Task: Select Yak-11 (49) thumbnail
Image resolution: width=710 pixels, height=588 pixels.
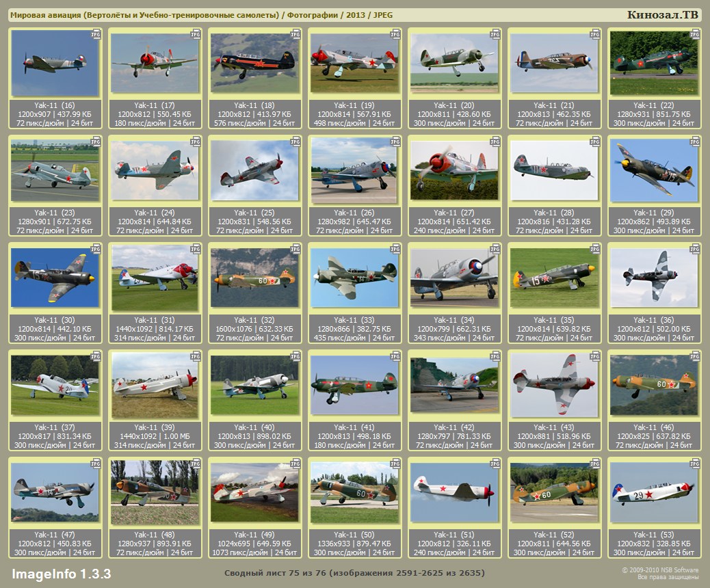Action: pos(254,492)
